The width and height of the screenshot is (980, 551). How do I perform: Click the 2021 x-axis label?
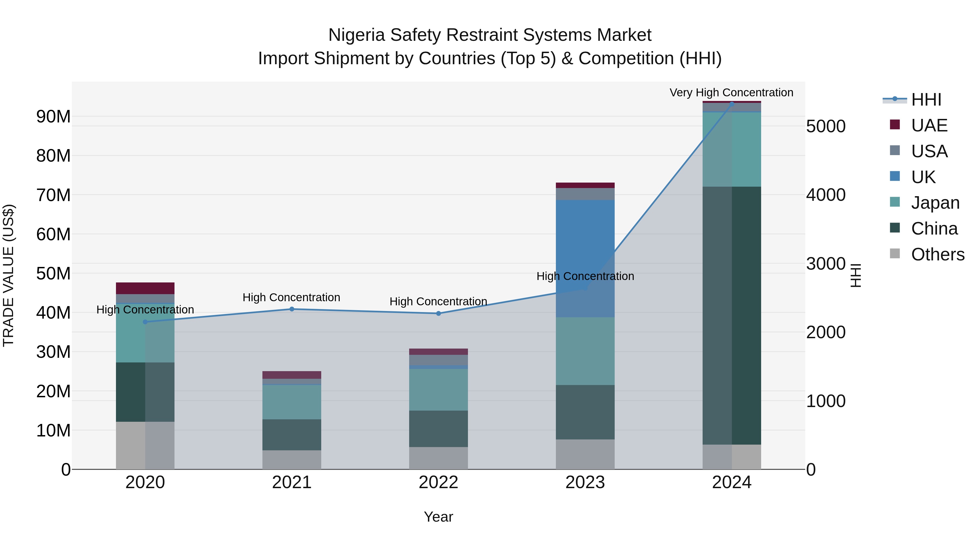(292, 482)
